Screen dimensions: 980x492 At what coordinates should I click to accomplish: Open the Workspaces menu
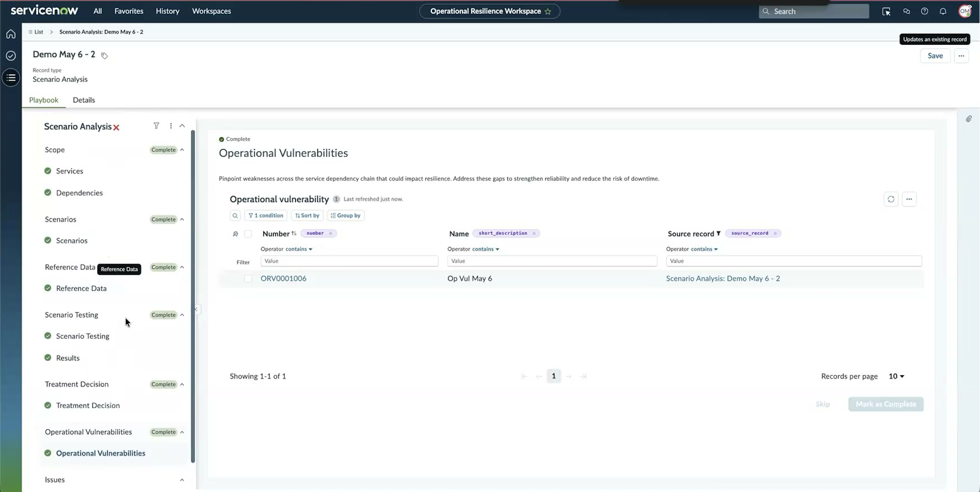(212, 11)
